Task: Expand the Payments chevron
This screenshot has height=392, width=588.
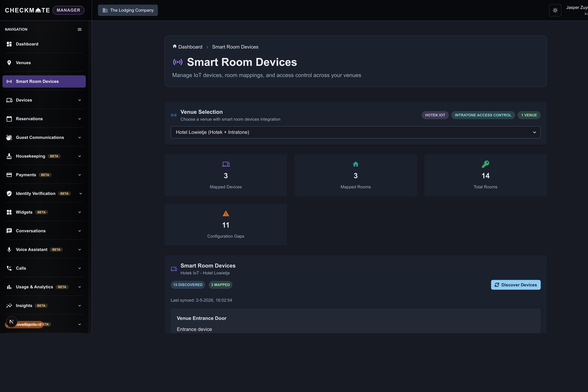Action: [80, 175]
